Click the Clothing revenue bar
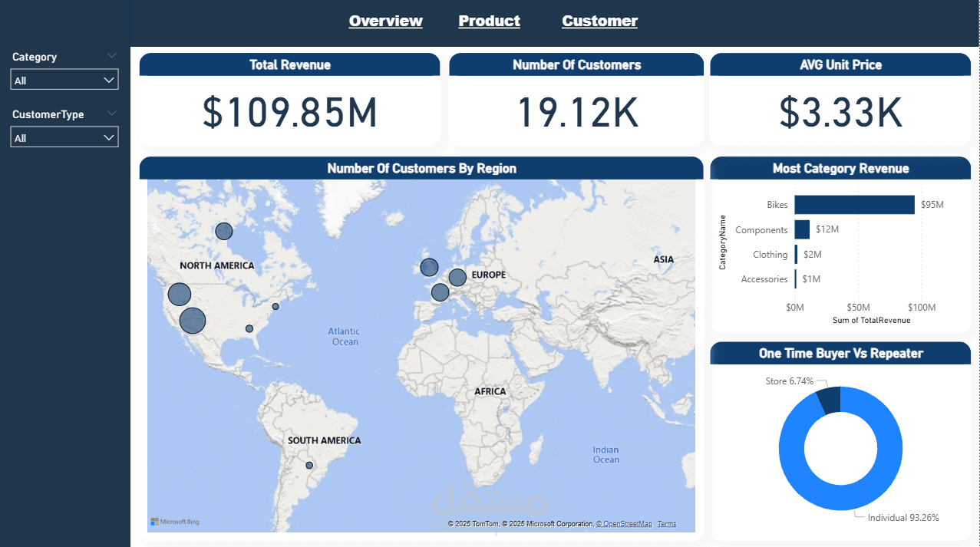Screen dimensions: 980x547 [x=796, y=254]
